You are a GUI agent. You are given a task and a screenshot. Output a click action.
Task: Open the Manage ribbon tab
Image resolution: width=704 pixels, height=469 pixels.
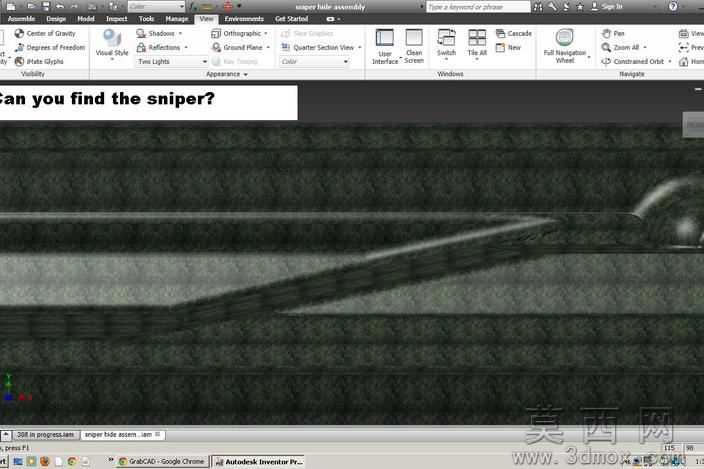176,19
